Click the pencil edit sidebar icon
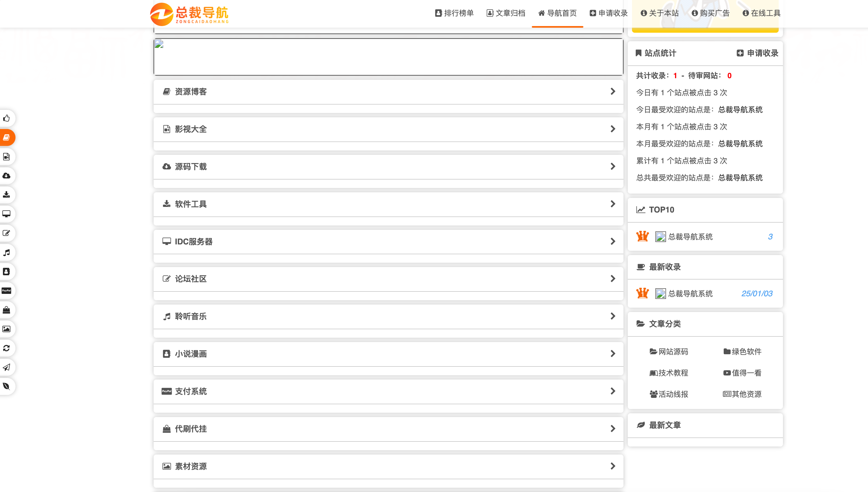This screenshot has width=868, height=492. (6, 233)
